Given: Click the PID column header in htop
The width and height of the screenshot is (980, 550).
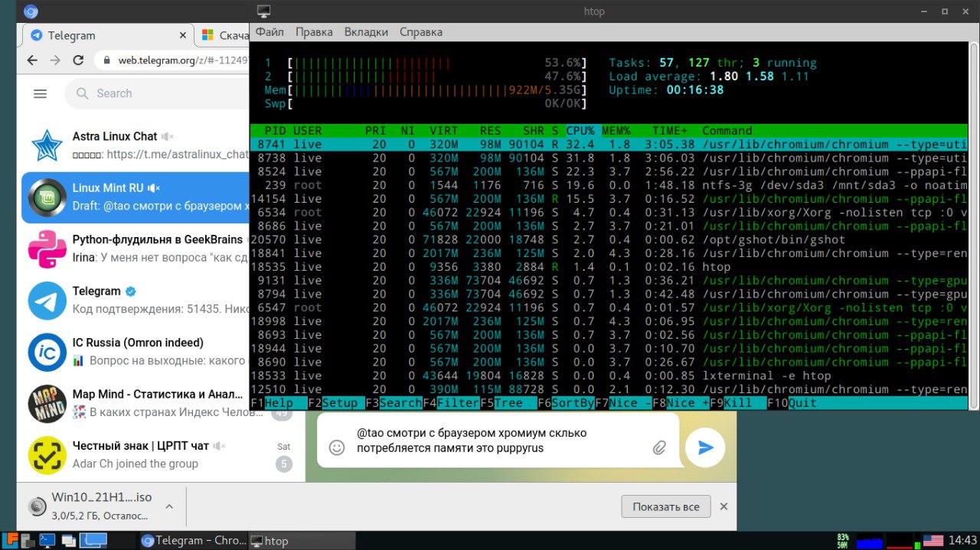Looking at the screenshot, I should pyautogui.click(x=275, y=131).
